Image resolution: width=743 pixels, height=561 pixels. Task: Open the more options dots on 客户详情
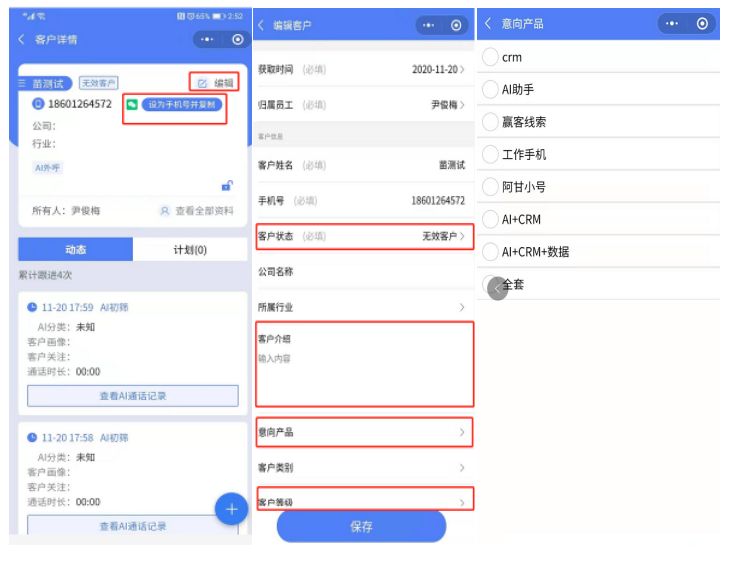click(x=207, y=39)
